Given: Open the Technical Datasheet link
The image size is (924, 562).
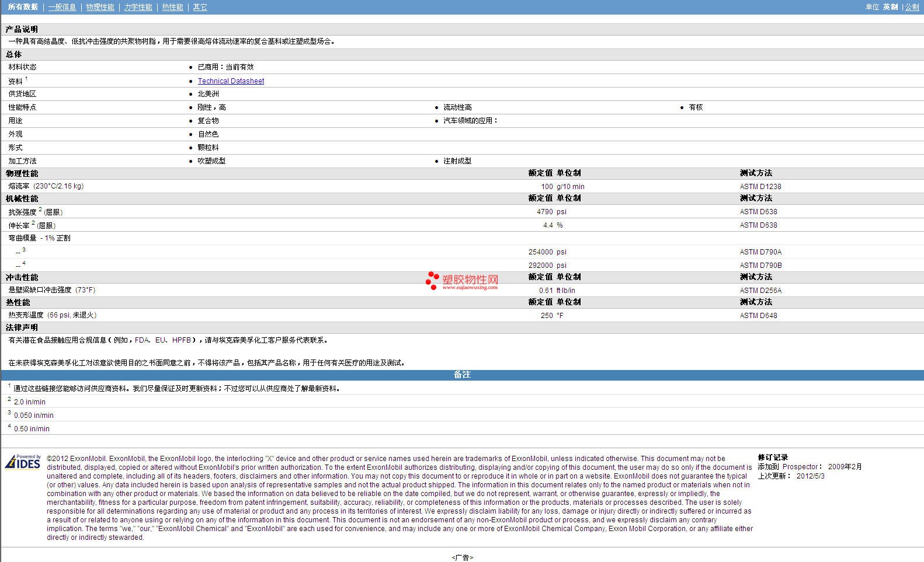Looking at the screenshot, I should click(x=231, y=81).
